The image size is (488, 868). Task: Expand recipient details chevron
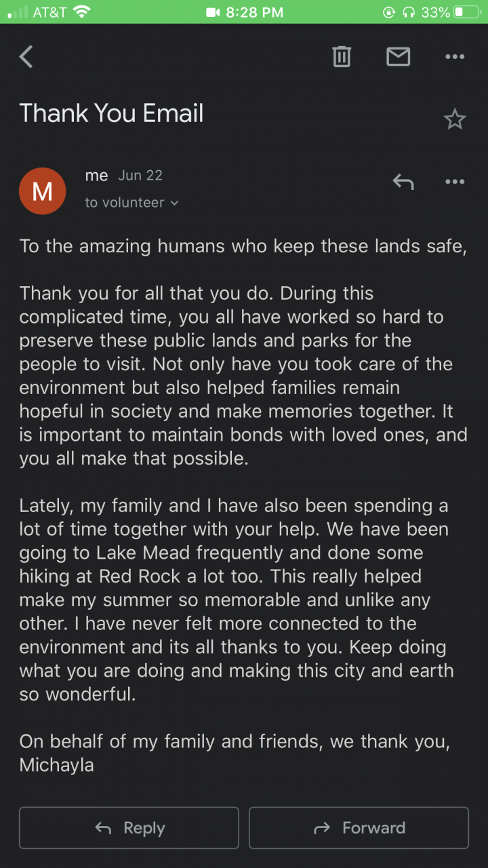point(175,203)
